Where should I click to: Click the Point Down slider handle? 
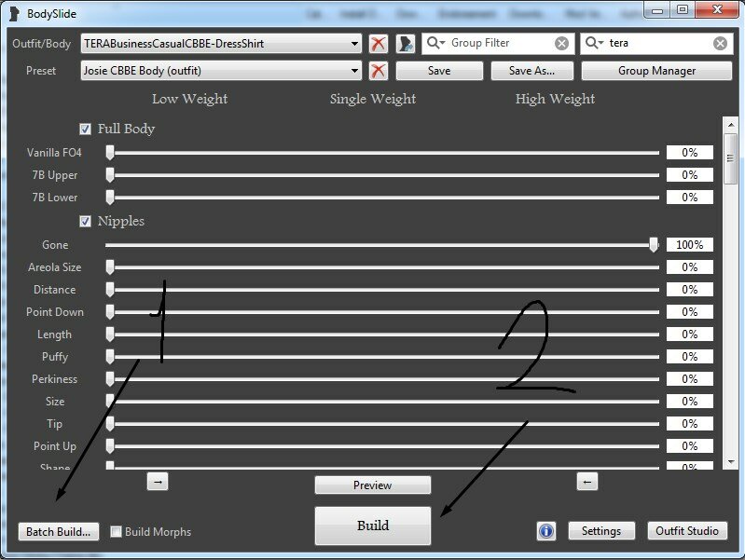[x=110, y=311]
